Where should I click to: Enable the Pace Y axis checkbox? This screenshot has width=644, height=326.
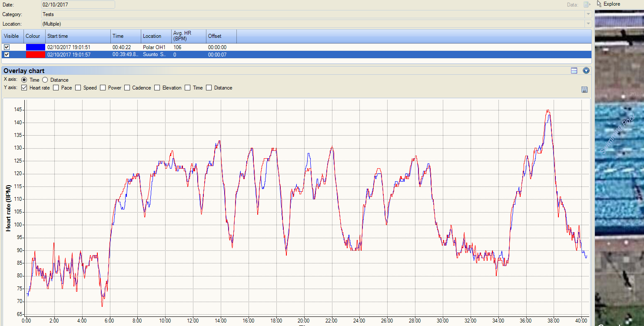[56, 88]
